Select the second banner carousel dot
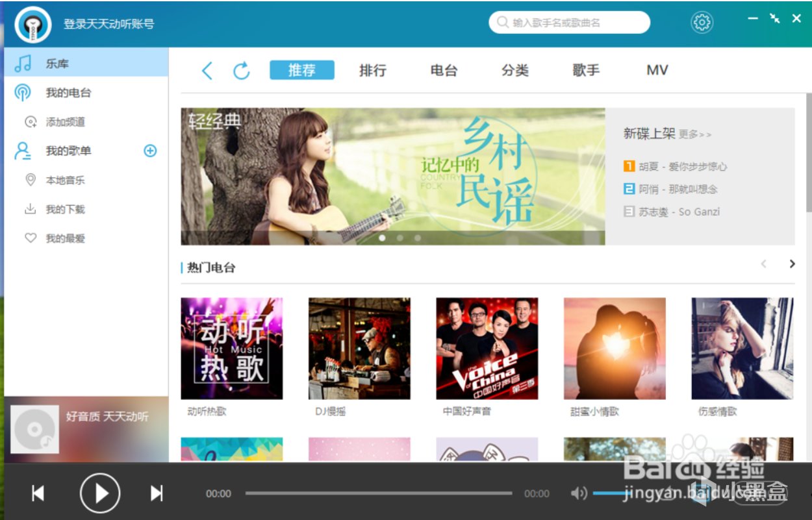This screenshot has height=520, width=812. click(400, 238)
